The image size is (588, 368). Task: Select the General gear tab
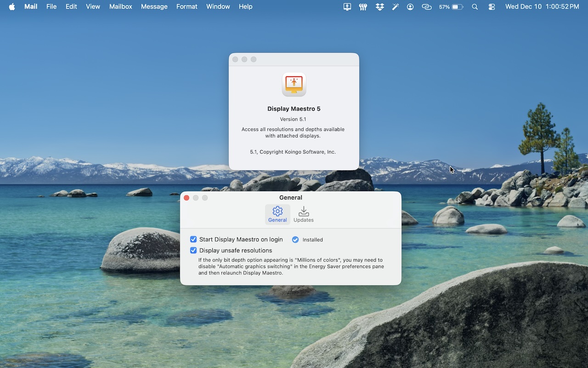(x=277, y=214)
